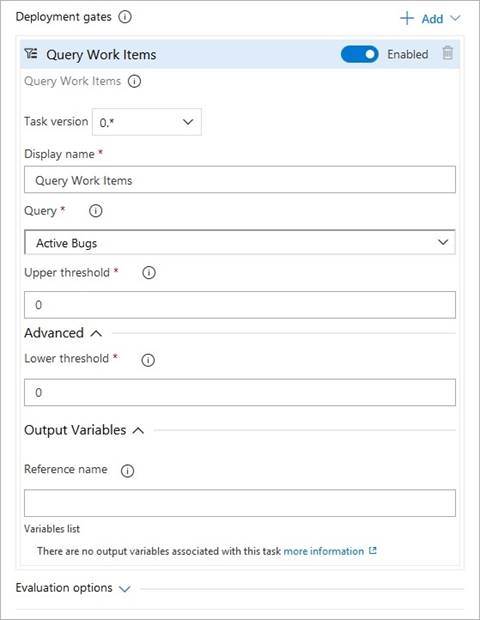The width and height of the screenshot is (480, 620).
Task: Click the Deployment gates info icon
Action: (125, 17)
